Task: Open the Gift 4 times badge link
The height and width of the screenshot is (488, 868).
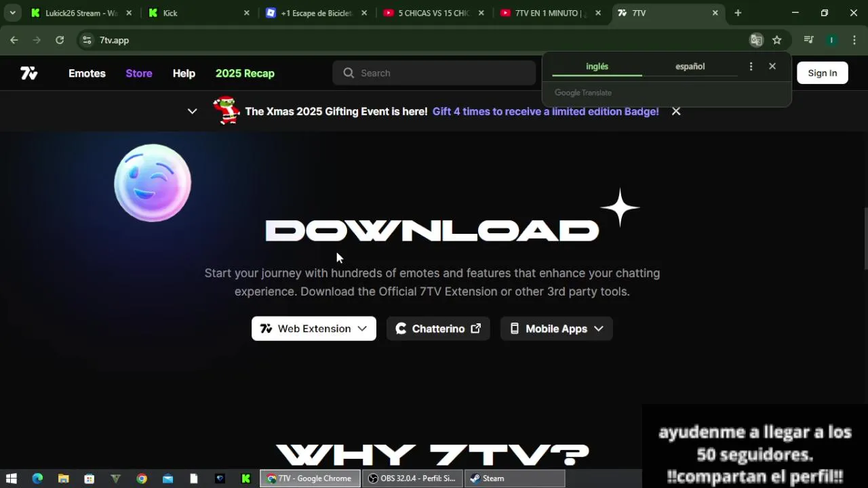Action: 546,111
